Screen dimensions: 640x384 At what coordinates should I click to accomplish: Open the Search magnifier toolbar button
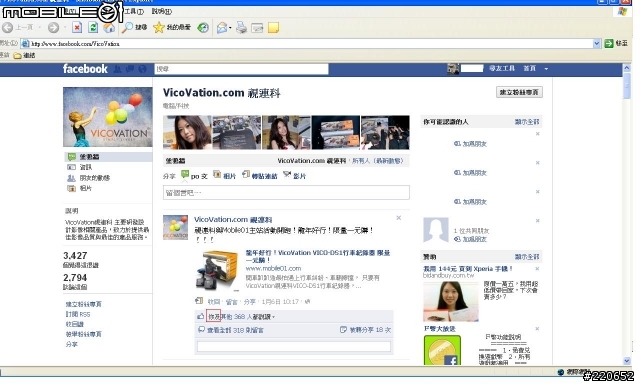pos(135,28)
